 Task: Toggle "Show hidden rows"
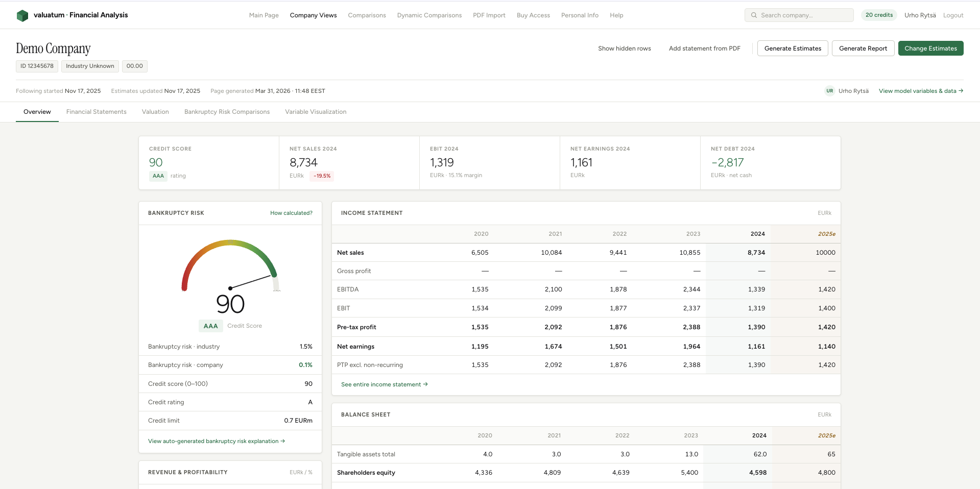point(624,48)
